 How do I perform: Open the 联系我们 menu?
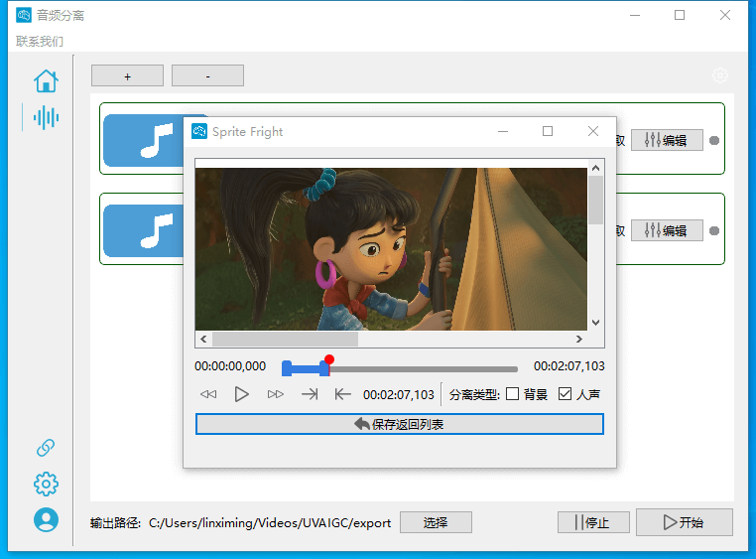click(x=40, y=42)
